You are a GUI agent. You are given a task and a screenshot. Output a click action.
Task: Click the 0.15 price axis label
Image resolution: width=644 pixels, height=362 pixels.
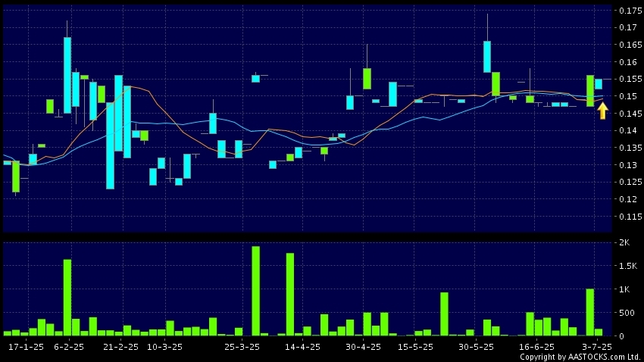pos(628,96)
